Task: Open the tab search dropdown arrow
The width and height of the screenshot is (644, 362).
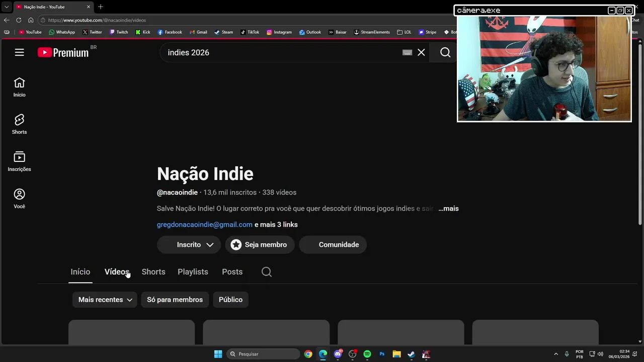Action: click(x=7, y=7)
